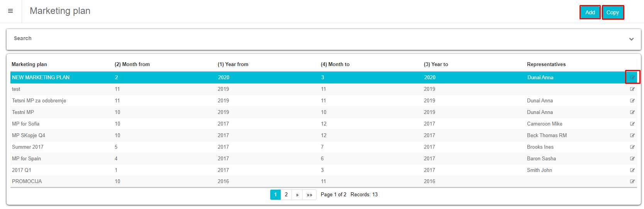This screenshot has height=209, width=644.
Task: Sort by the Representatives column header
Action: [546, 65]
